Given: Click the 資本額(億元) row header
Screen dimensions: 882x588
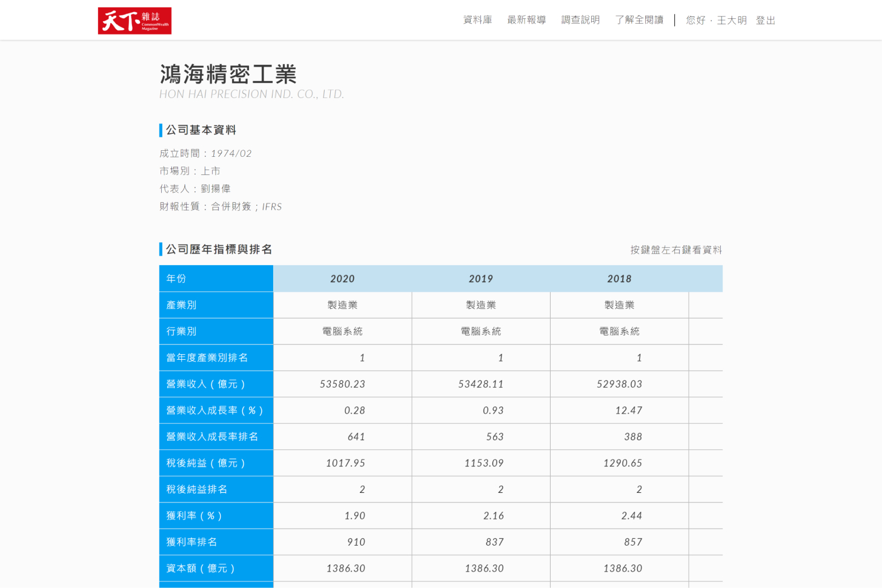Looking at the screenshot, I should [x=216, y=569].
